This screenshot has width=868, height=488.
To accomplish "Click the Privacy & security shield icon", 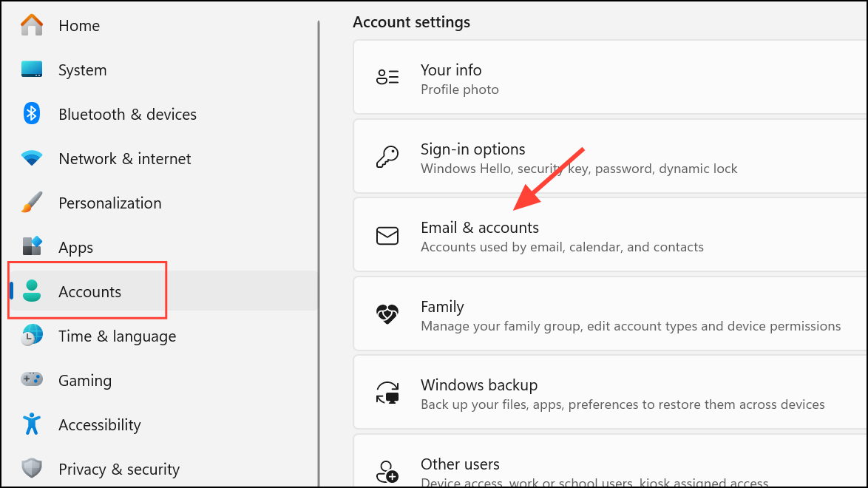I will [x=32, y=468].
